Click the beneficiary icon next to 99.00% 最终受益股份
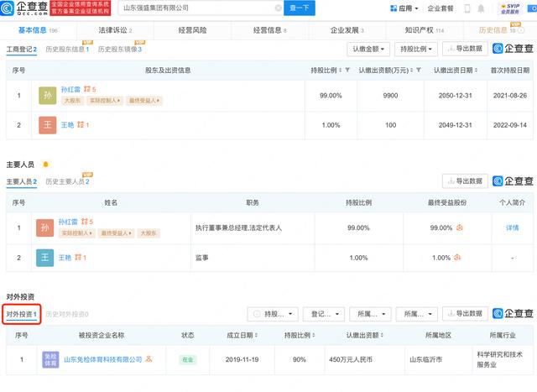The height and width of the screenshot is (392, 537). [x=459, y=227]
